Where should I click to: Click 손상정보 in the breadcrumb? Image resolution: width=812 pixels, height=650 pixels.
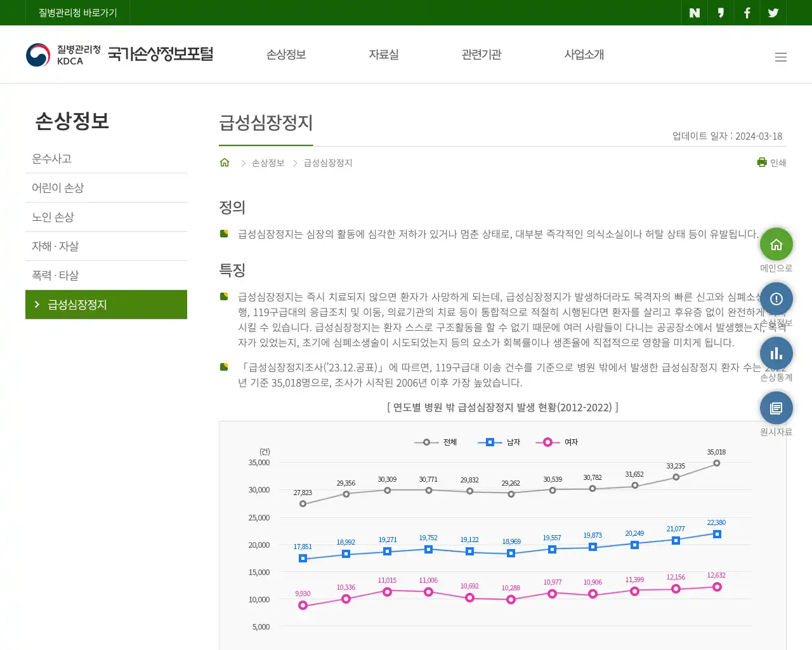[268, 163]
